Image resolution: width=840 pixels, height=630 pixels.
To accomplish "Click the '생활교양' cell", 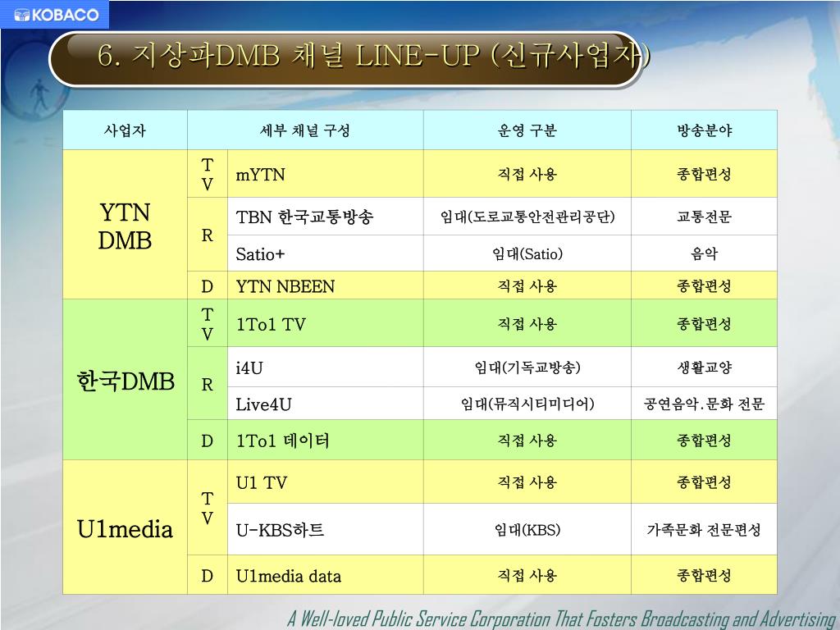I will tap(704, 367).
